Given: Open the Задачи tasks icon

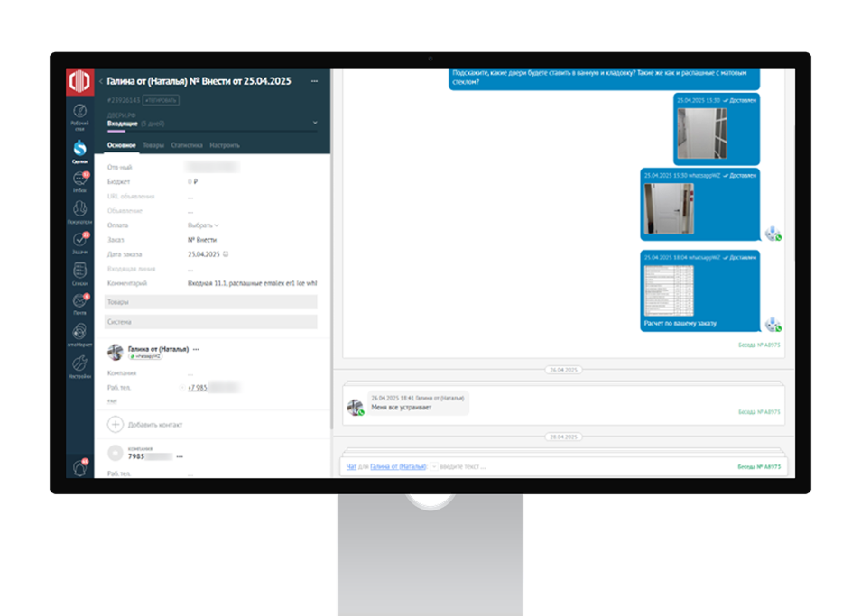Looking at the screenshot, I should coord(79,242).
